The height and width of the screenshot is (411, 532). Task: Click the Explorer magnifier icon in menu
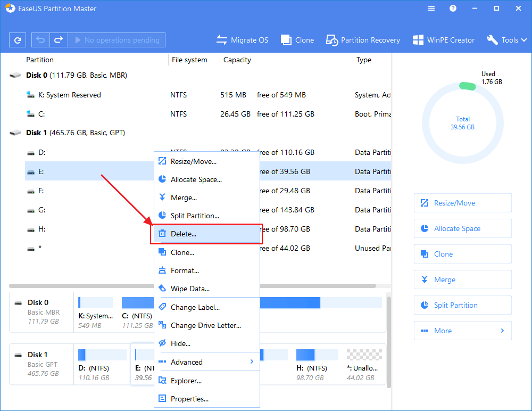click(x=162, y=381)
